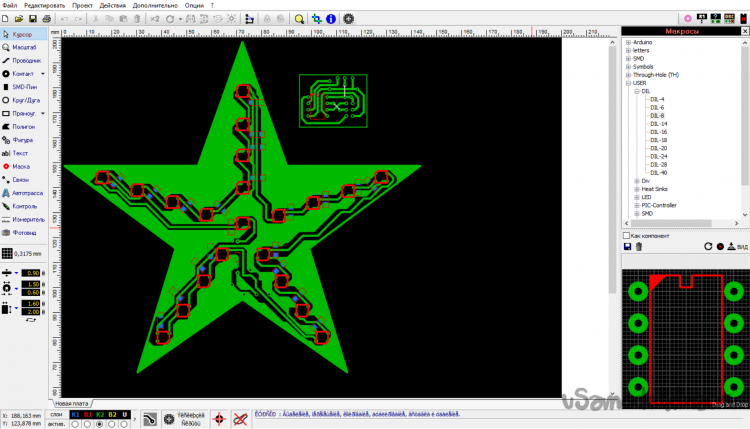The width and height of the screenshot is (750, 429).
Task: Choose the Полигон tool
Action: (25, 127)
